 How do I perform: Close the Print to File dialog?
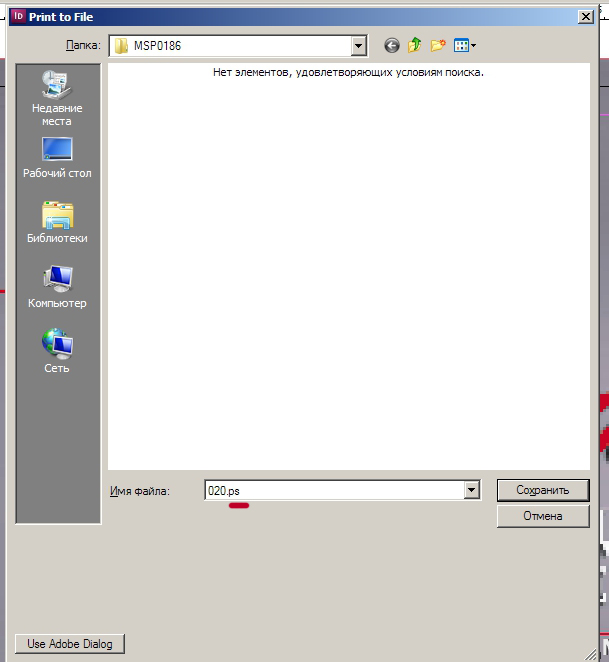tap(586, 17)
